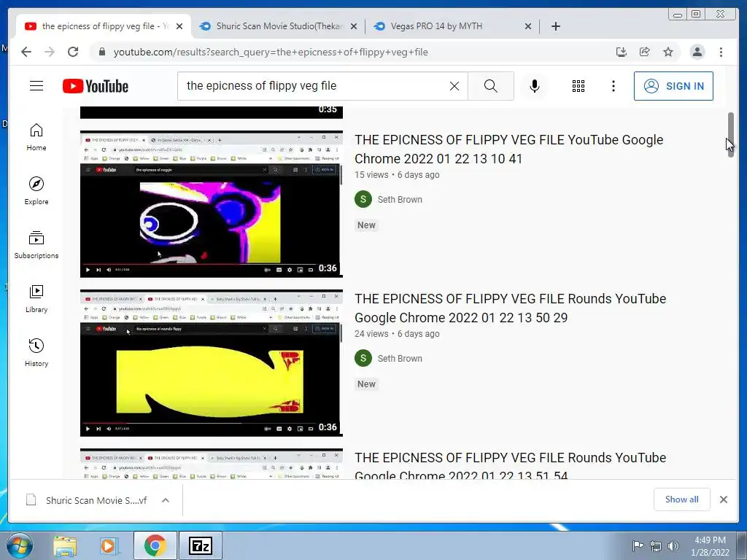Open Subscriptions in the sidebar

pos(36,245)
